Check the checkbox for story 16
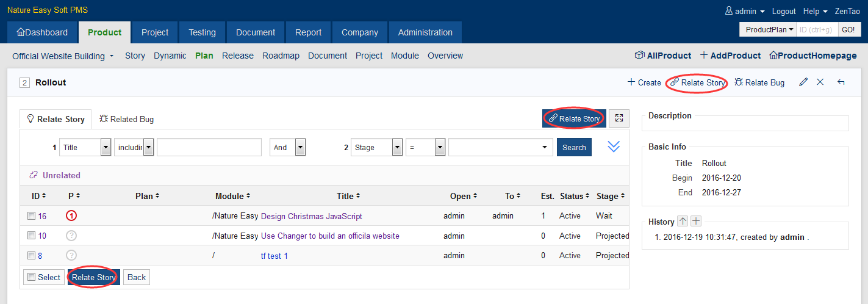This screenshot has height=304, width=868. pyautogui.click(x=32, y=216)
